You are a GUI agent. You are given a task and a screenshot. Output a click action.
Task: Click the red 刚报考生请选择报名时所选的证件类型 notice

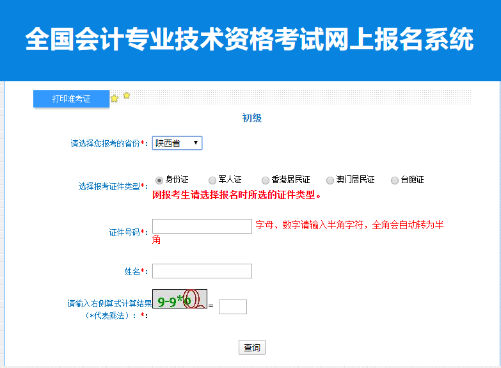(236, 195)
